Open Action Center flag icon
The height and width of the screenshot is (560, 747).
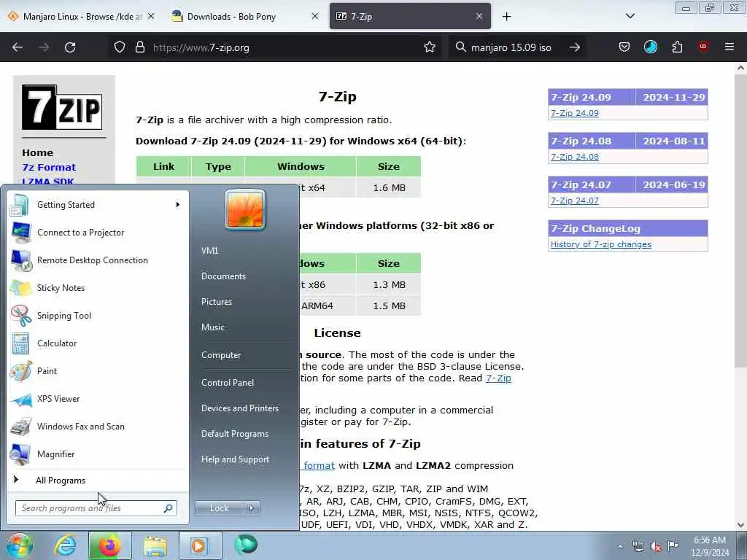tap(673, 546)
